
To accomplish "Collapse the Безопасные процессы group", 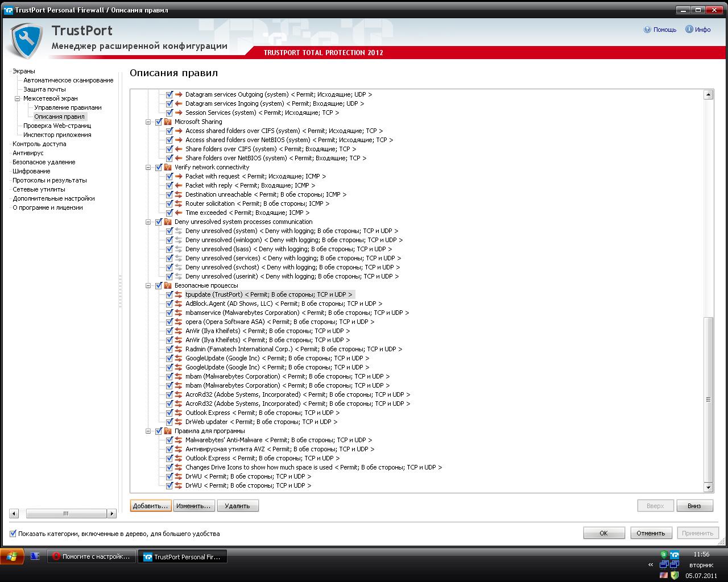I will tap(148, 285).
